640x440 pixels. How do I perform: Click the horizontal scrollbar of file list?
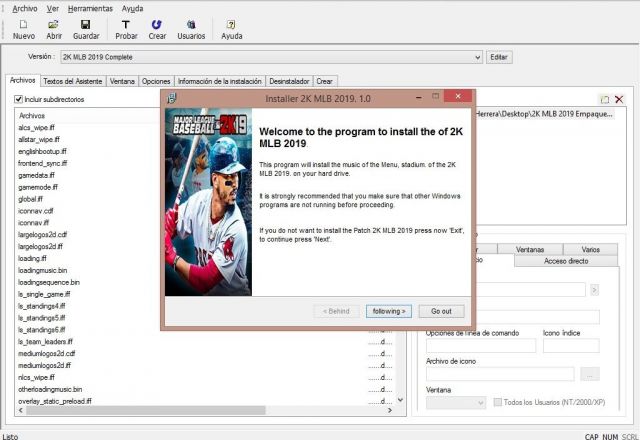click(146, 410)
